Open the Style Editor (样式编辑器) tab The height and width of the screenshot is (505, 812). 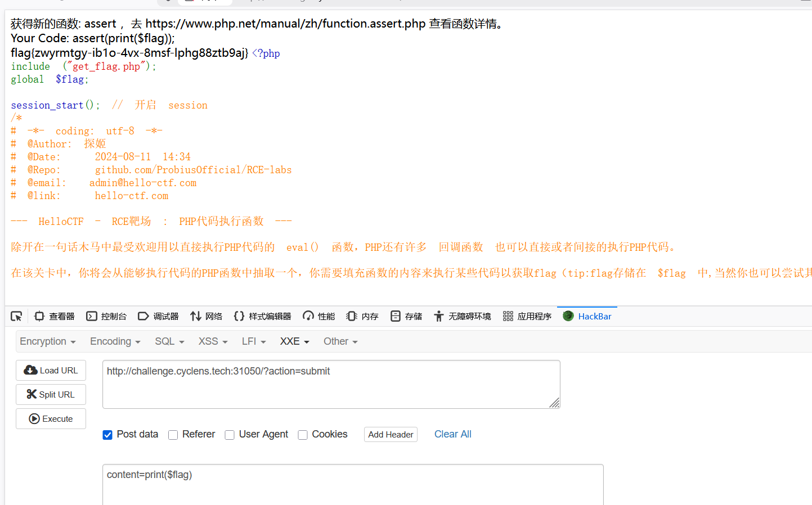262,317
